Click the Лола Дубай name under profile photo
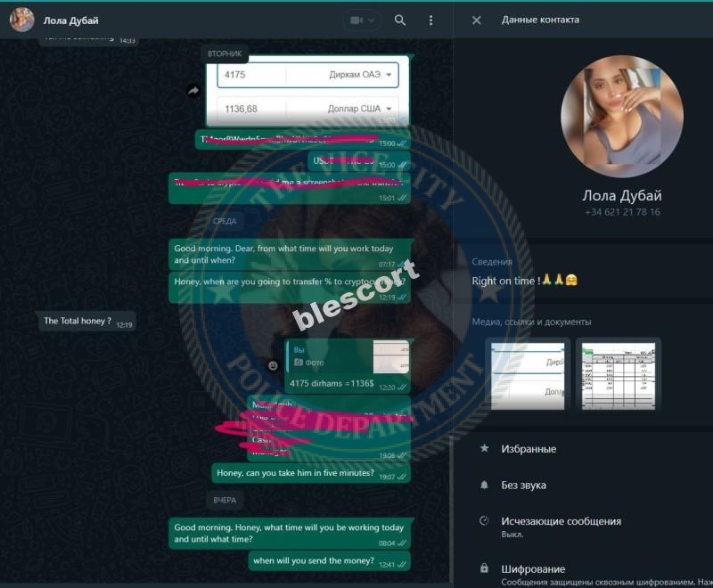The width and height of the screenshot is (713, 588). 621,195
